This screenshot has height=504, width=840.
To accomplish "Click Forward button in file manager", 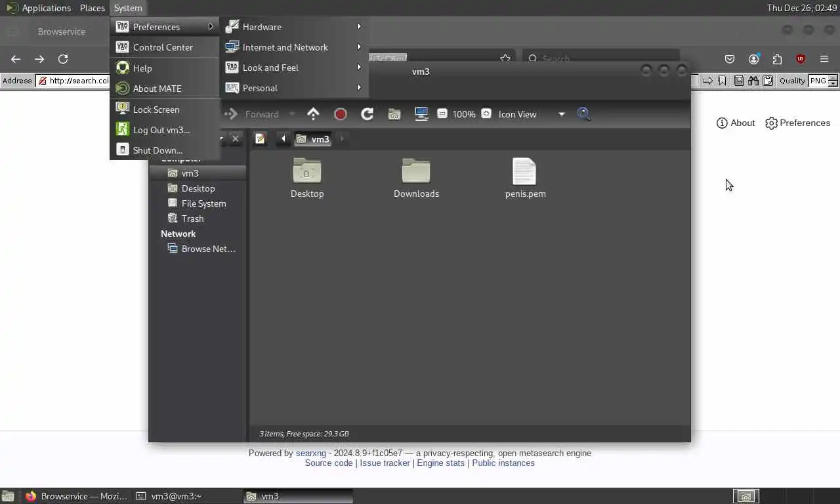I will coord(253,114).
